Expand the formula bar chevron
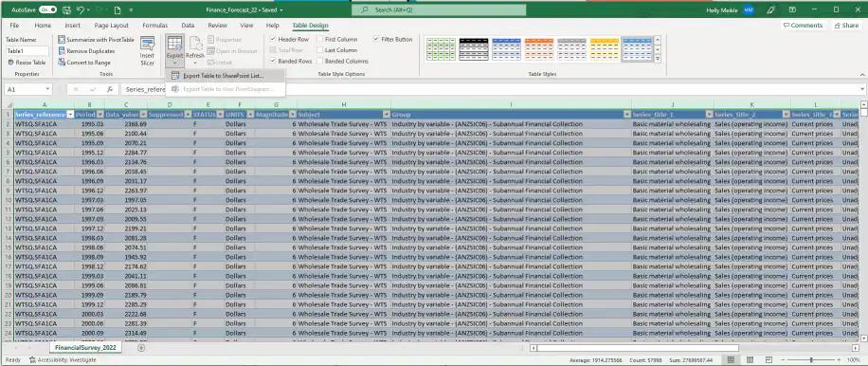 pos(862,89)
